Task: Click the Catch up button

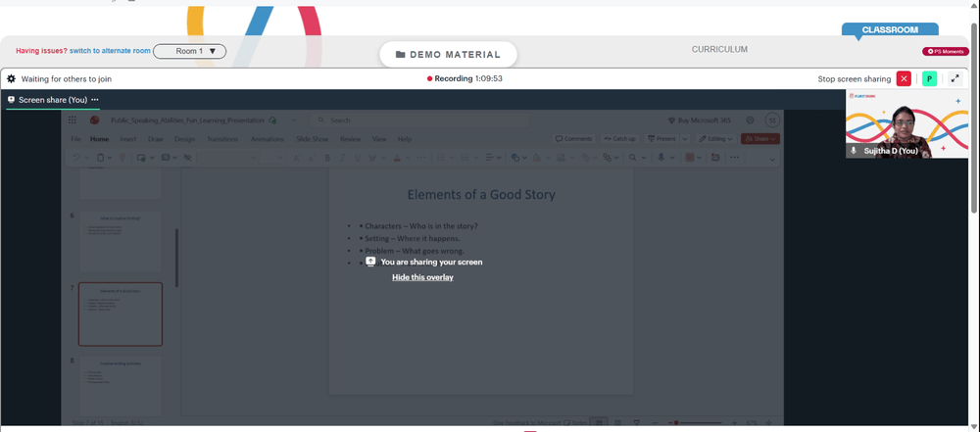Action: tap(619, 139)
